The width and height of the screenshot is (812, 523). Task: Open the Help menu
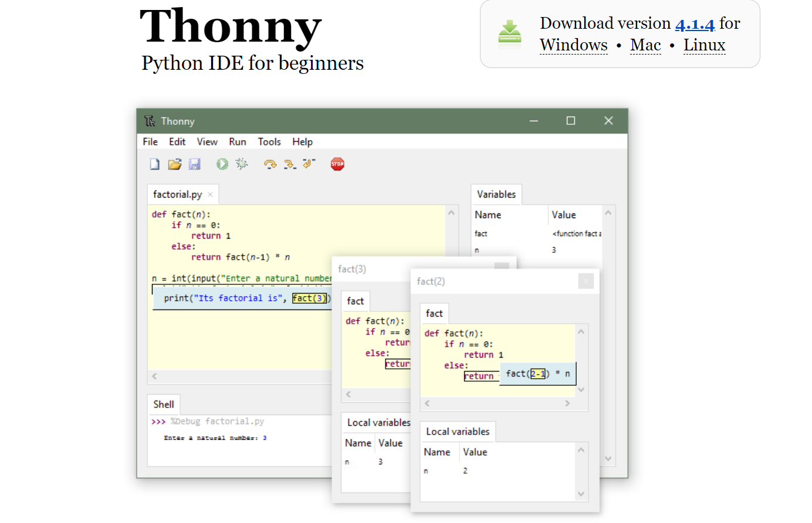pos(303,142)
